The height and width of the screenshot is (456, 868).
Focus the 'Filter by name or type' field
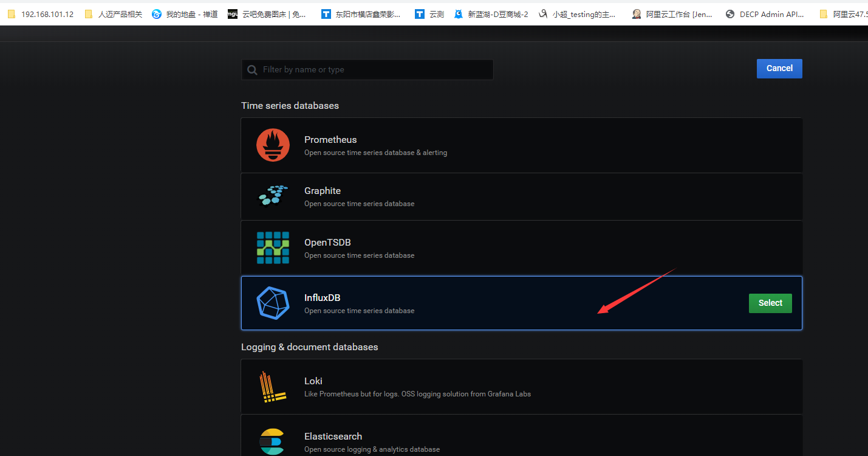pyautogui.click(x=367, y=69)
